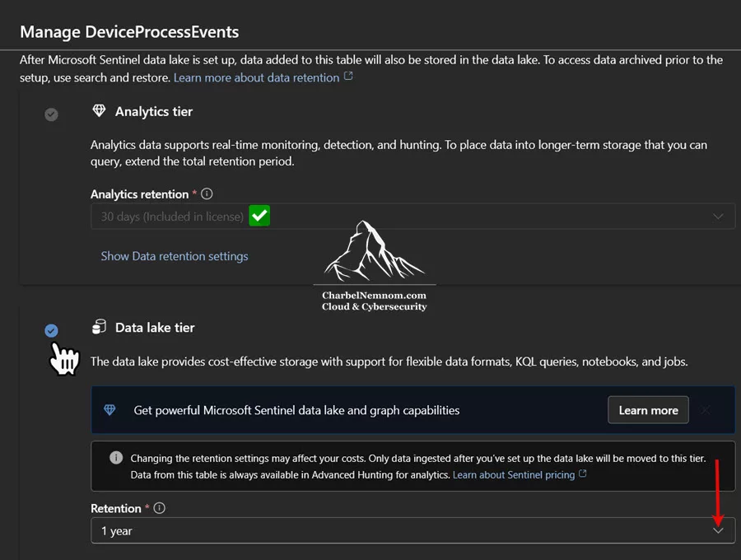The width and height of the screenshot is (741, 560).
Task: Click the Analytics retention label
Action: [x=139, y=194]
